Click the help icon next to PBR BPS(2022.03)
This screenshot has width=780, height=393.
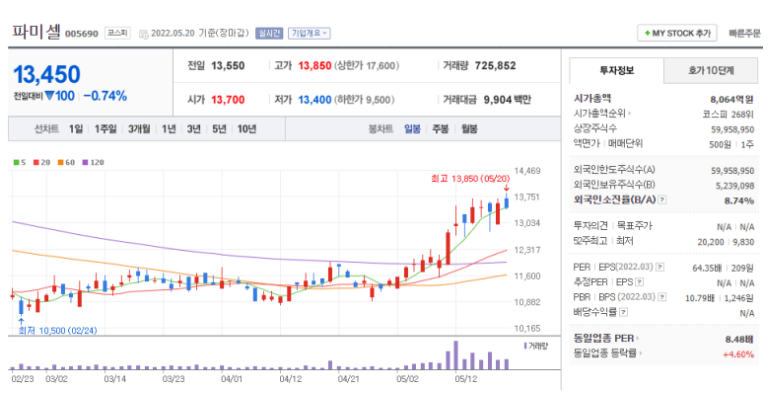pos(662,297)
